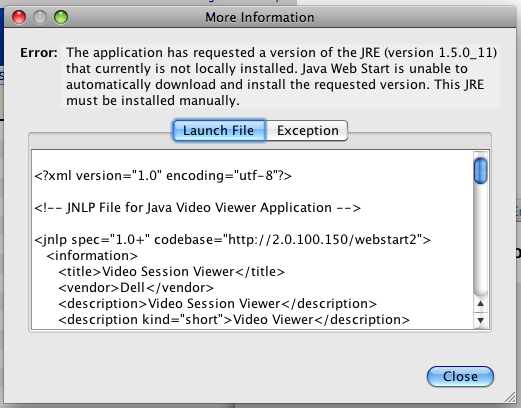Click the scrollbar down arrow
521x408 pixels.
pyautogui.click(x=480, y=320)
